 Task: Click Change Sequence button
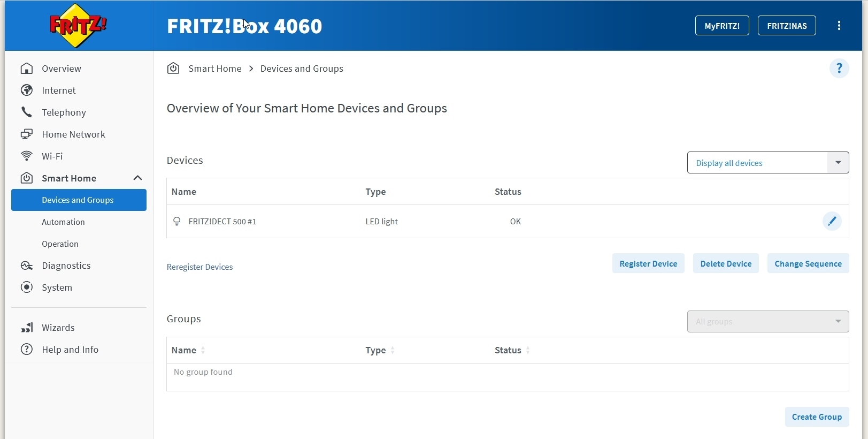pyautogui.click(x=808, y=263)
